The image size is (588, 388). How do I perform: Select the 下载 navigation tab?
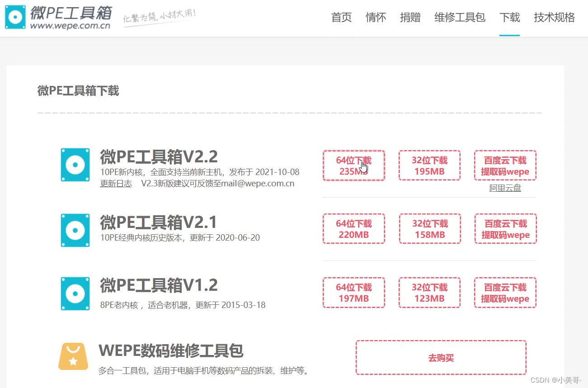(509, 18)
